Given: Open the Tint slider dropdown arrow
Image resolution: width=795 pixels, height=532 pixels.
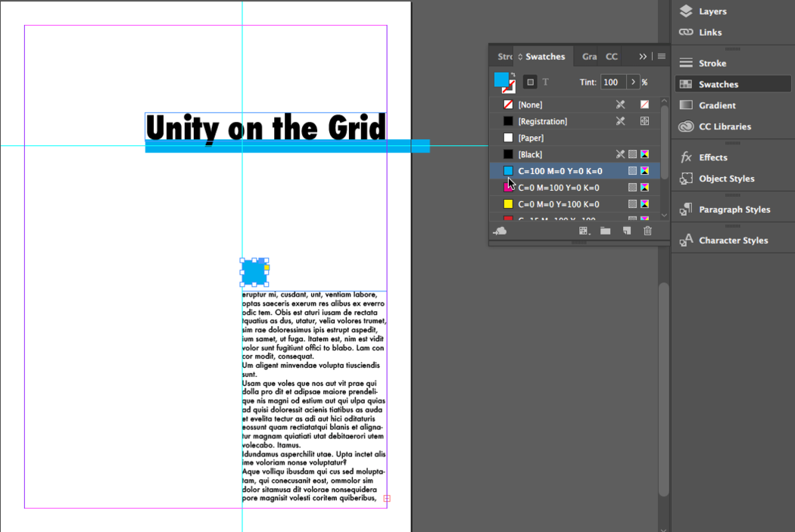Looking at the screenshot, I should pyautogui.click(x=634, y=82).
